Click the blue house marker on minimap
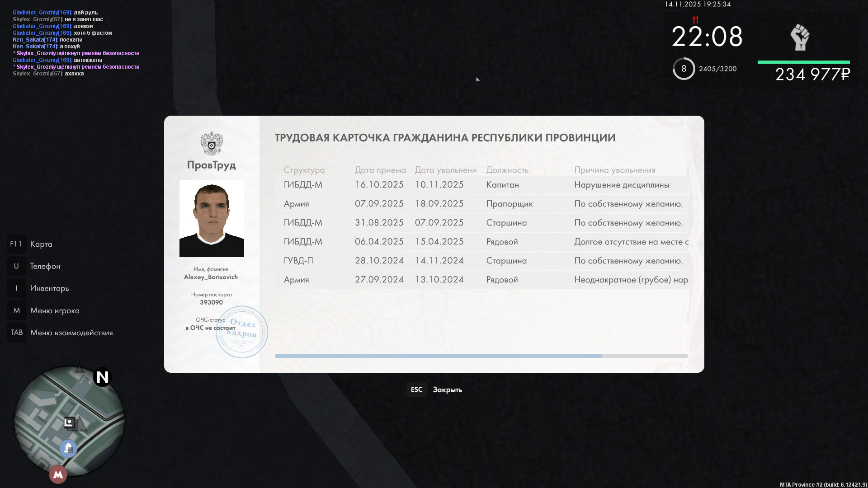 [68, 448]
